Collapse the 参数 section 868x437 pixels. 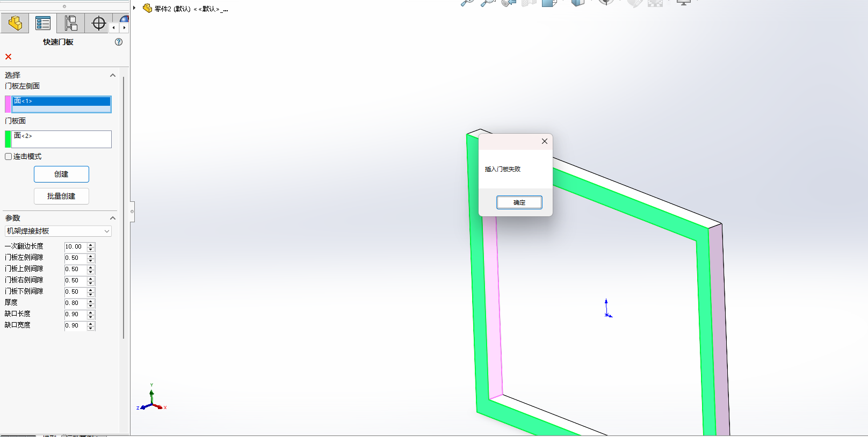(x=113, y=218)
